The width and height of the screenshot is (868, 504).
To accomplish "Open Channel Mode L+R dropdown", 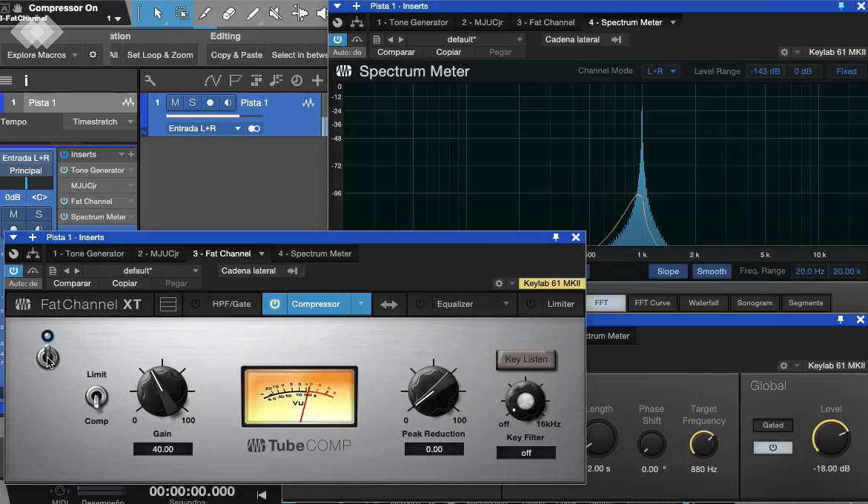I will pyautogui.click(x=661, y=71).
